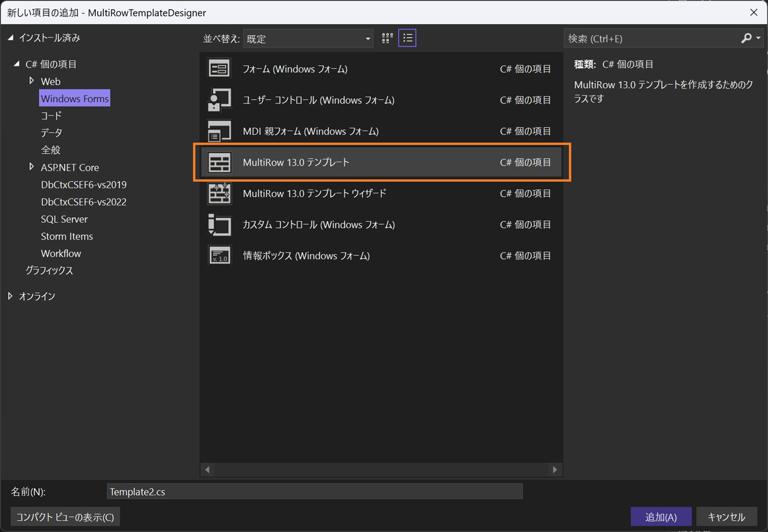Select the カスタム コントロール template icon

point(219,225)
